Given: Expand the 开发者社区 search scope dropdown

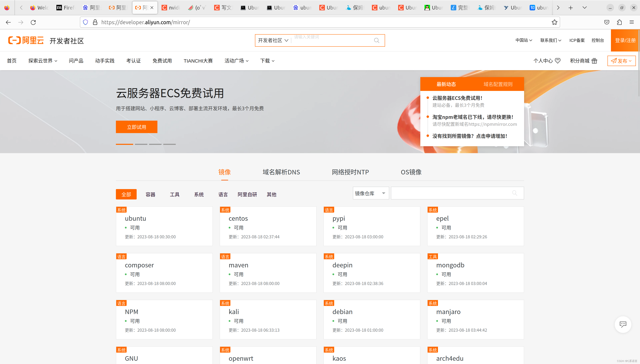Looking at the screenshot, I should point(273,40).
